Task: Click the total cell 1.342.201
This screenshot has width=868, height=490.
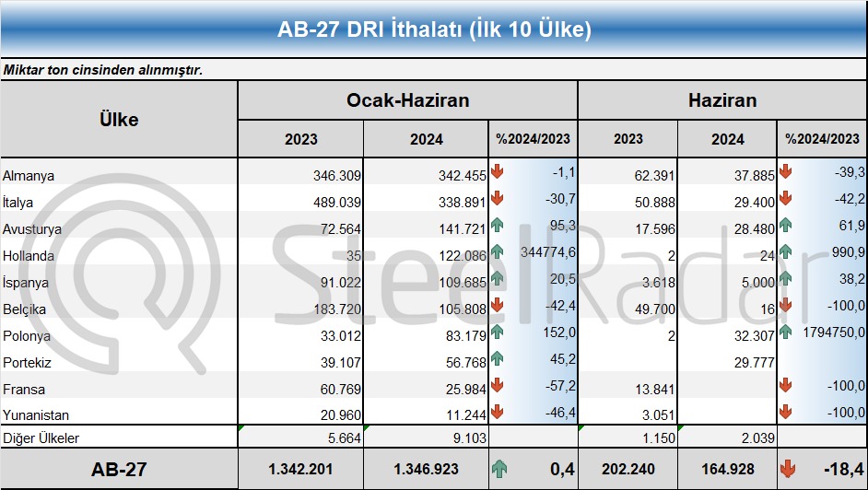Action: tap(300, 469)
